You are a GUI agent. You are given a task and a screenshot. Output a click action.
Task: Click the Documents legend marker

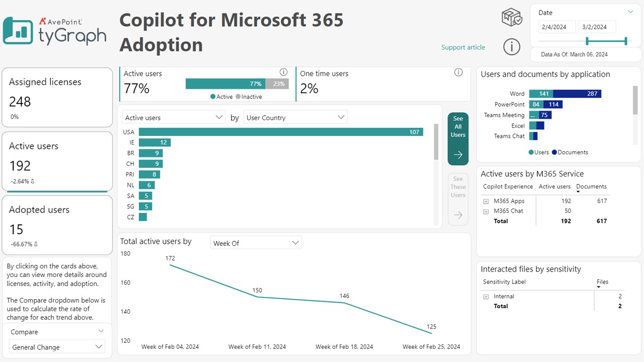pyautogui.click(x=554, y=152)
